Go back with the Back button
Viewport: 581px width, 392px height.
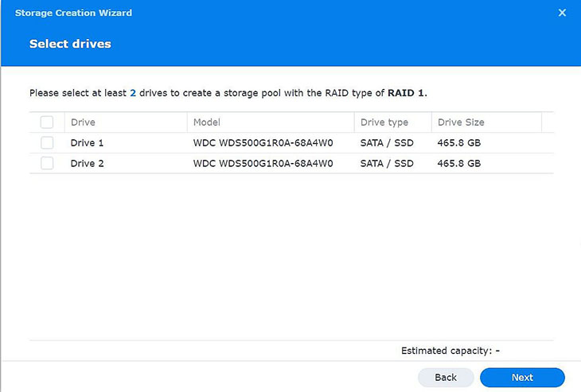tap(446, 377)
